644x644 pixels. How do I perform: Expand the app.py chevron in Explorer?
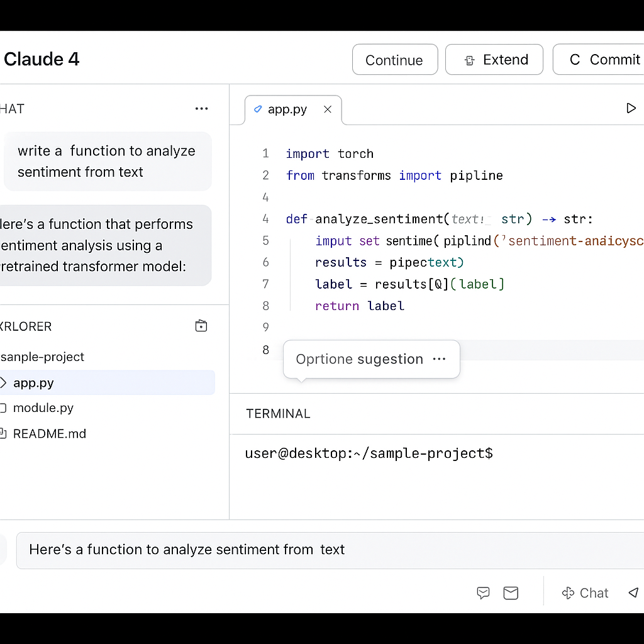tap(3, 383)
